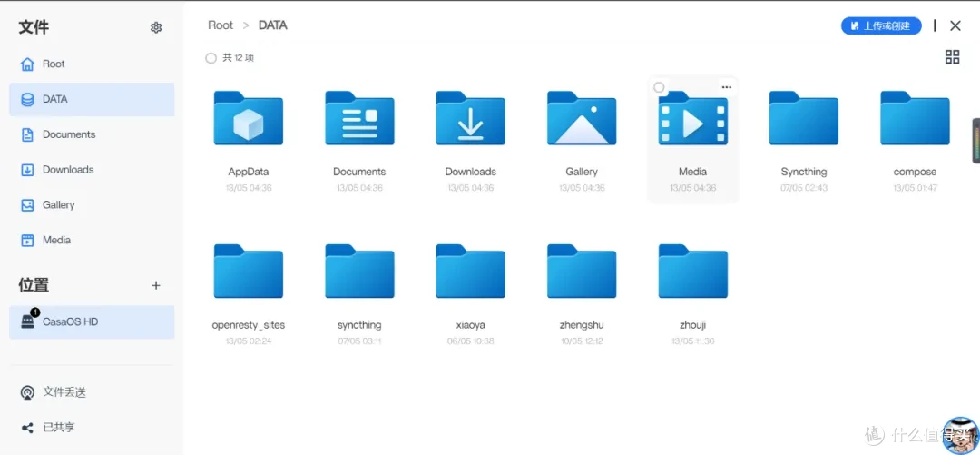Open the settings gear in Files sidebar
This screenshot has height=455, width=980.
point(156,27)
